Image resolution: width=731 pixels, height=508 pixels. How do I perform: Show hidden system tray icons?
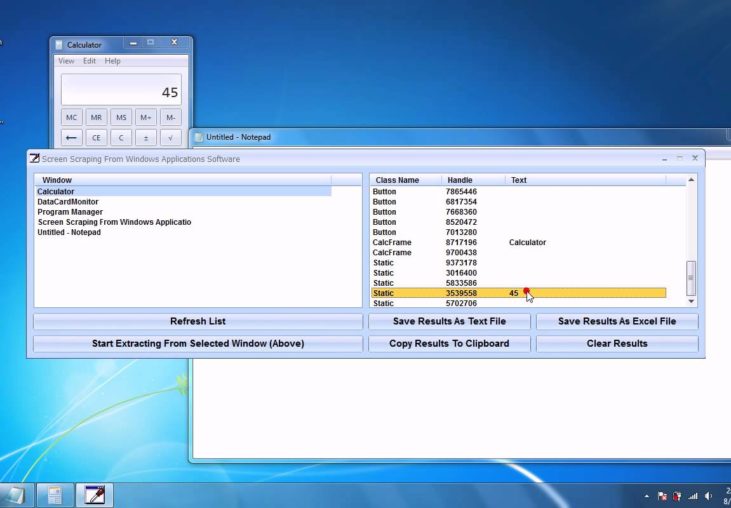tap(647, 496)
